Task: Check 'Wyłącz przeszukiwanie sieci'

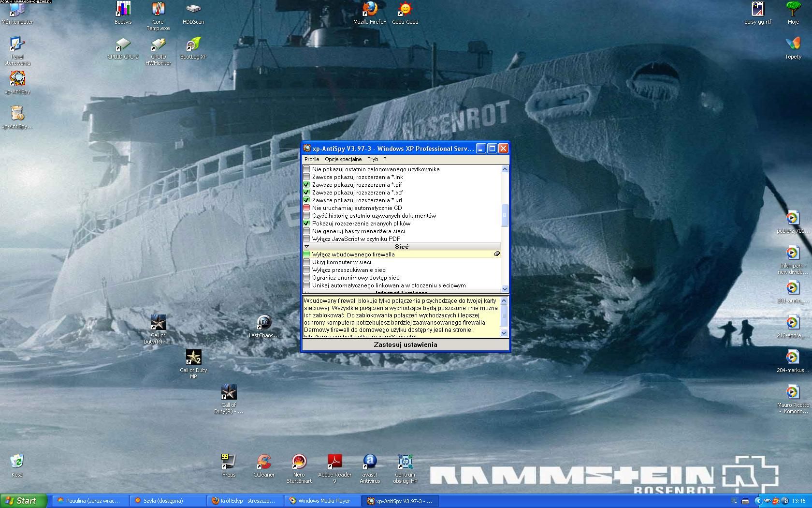Action: 306,270
